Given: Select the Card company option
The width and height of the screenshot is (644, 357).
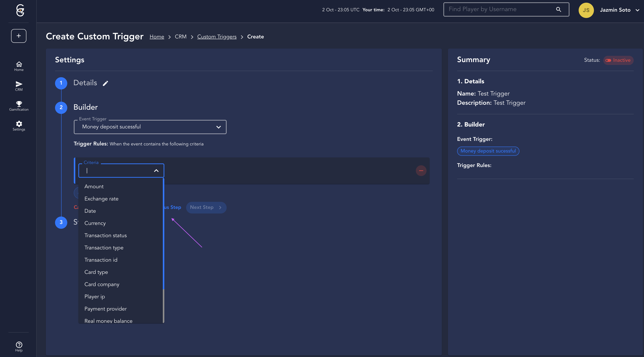Looking at the screenshot, I should tap(102, 285).
